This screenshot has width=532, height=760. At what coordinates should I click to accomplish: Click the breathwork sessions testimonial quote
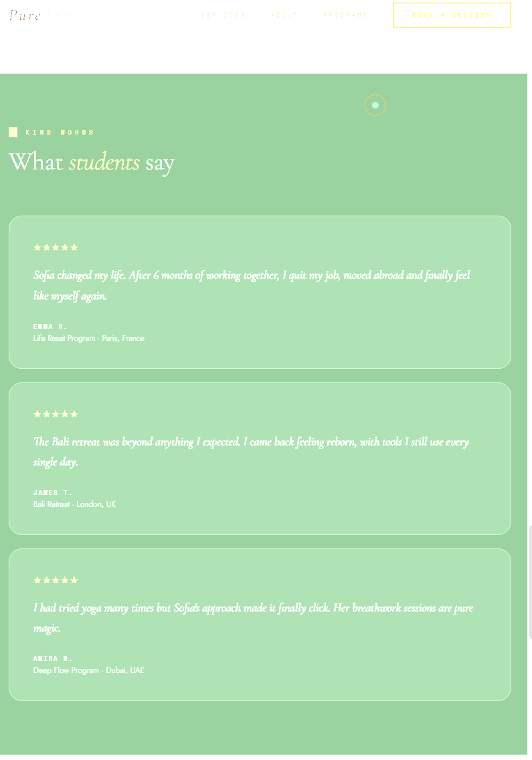pyautogui.click(x=253, y=618)
